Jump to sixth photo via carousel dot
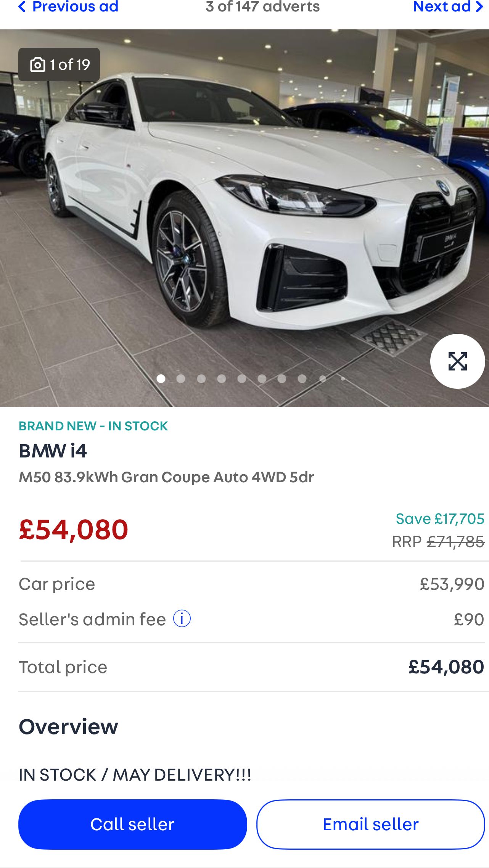The image size is (489, 868). click(x=262, y=378)
